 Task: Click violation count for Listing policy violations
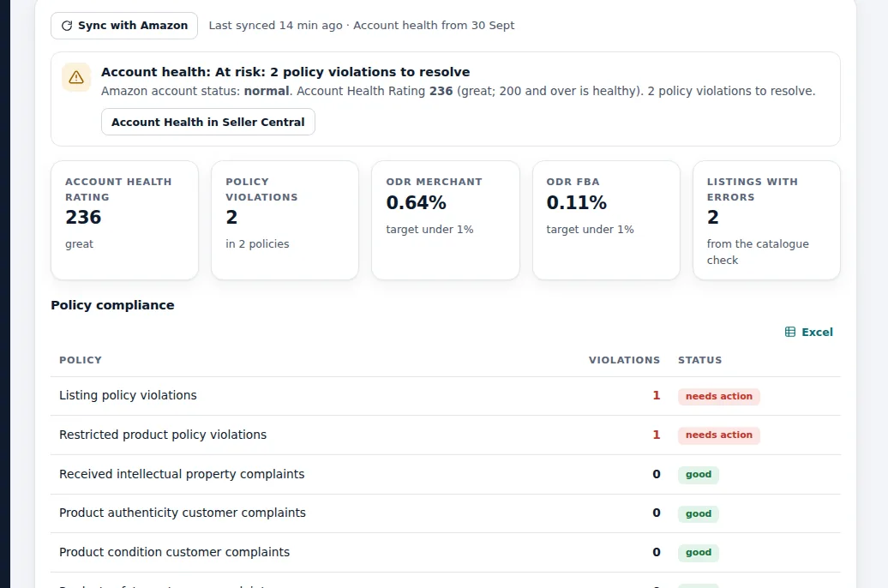pyautogui.click(x=657, y=395)
